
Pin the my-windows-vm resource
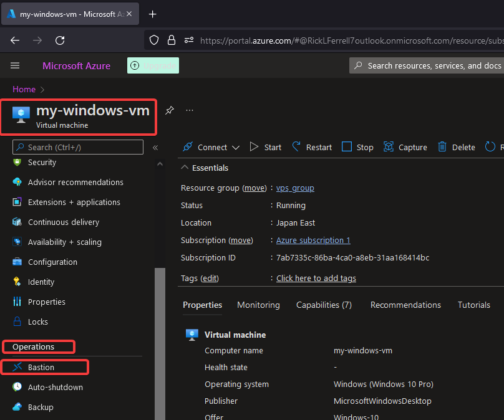coord(170,110)
